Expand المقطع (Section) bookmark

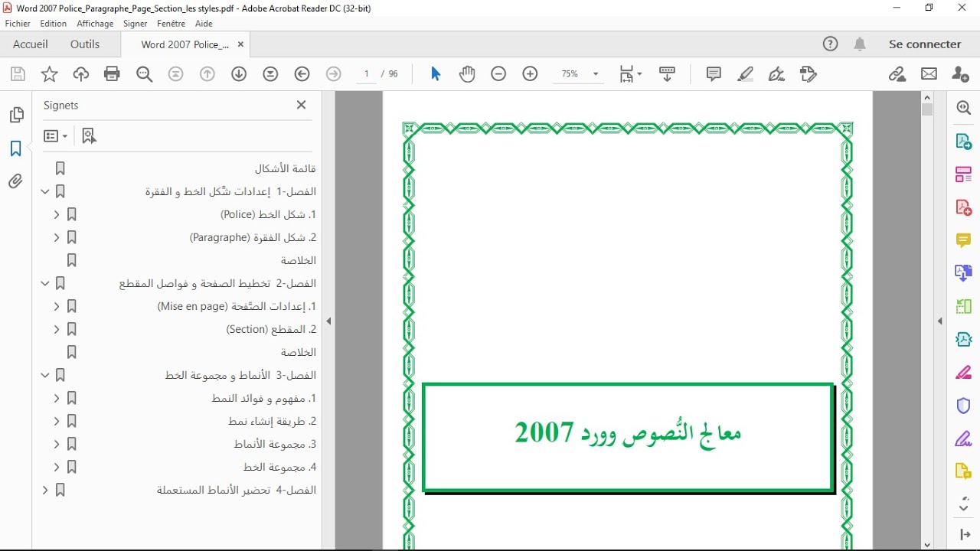click(57, 329)
